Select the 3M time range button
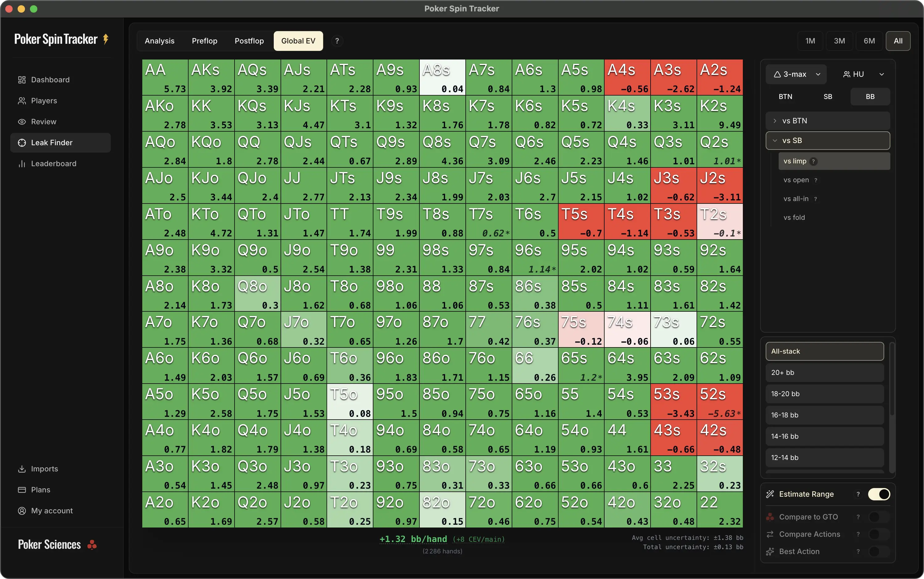The image size is (924, 579). 839,41
